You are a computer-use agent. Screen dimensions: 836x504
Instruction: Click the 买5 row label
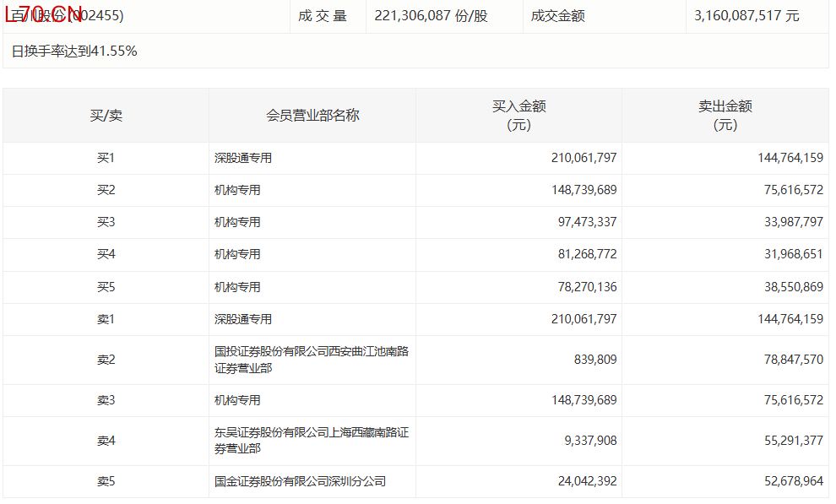coord(106,287)
